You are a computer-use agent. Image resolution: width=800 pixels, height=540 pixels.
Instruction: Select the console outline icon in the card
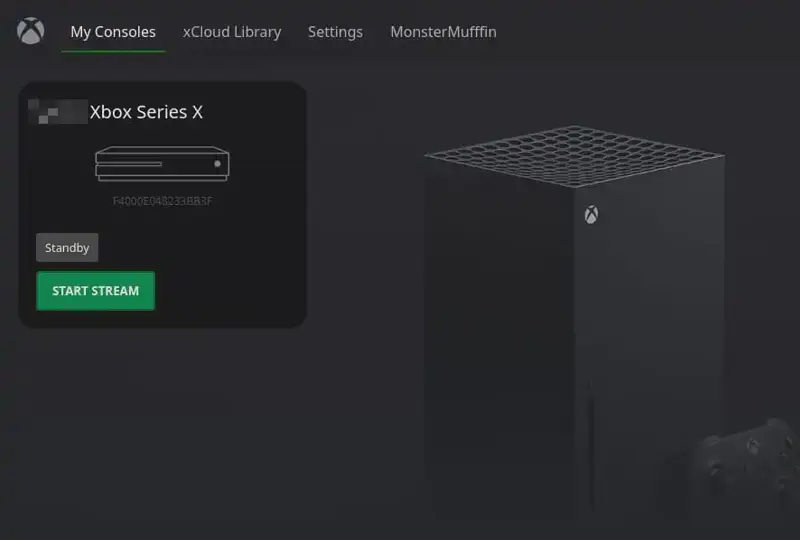tap(162, 164)
